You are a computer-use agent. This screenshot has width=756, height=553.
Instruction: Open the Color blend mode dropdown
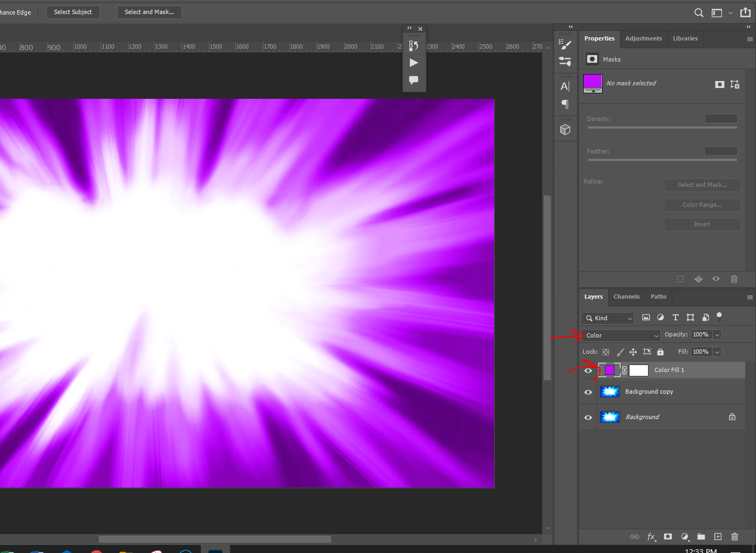pyautogui.click(x=620, y=335)
